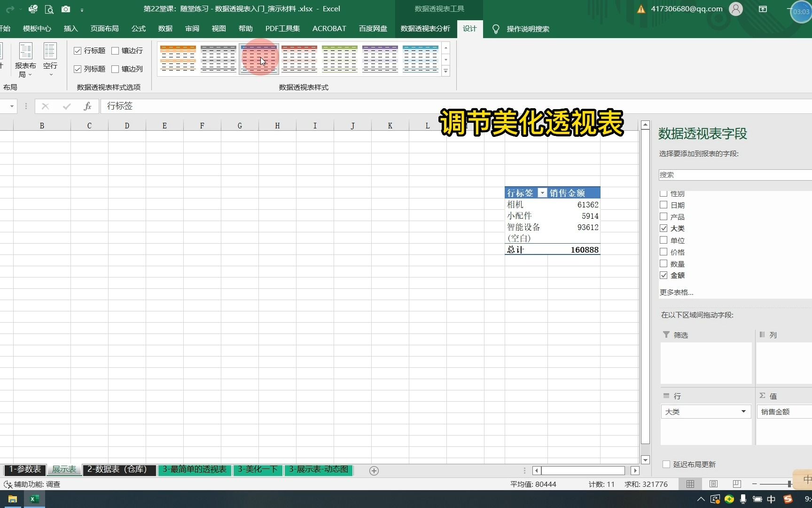Check the 日期 field in the field list
Viewport: 812px width, 508px height.
click(x=664, y=205)
